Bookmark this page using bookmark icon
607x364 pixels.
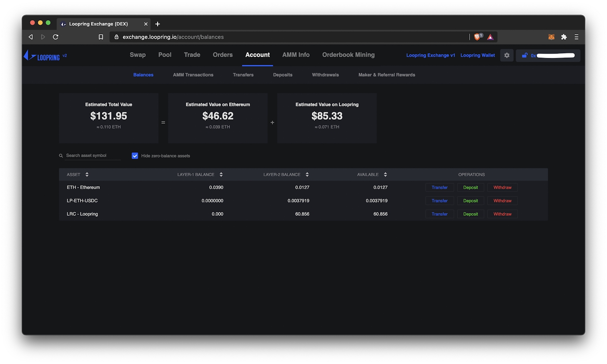101,37
